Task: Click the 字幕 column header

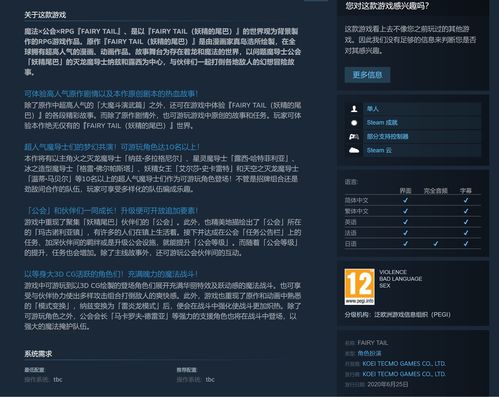Action: pyautogui.click(x=466, y=191)
